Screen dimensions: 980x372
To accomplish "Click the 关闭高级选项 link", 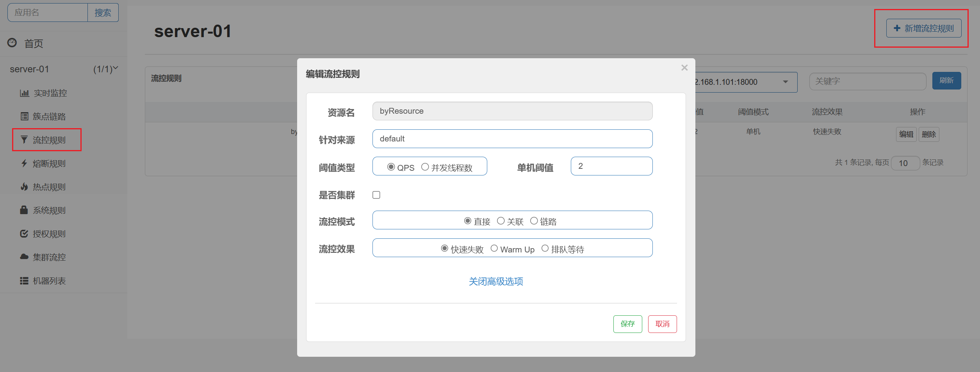I will 496,281.
